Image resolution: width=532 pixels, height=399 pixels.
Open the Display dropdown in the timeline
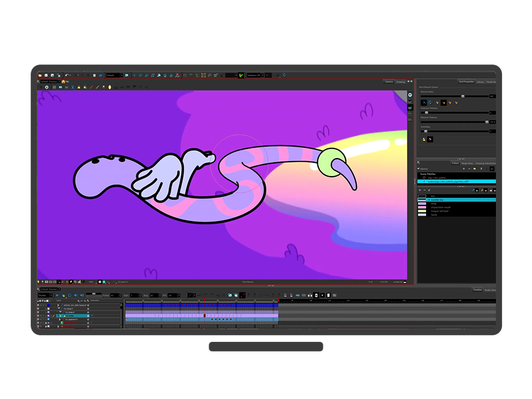pos(45,294)
